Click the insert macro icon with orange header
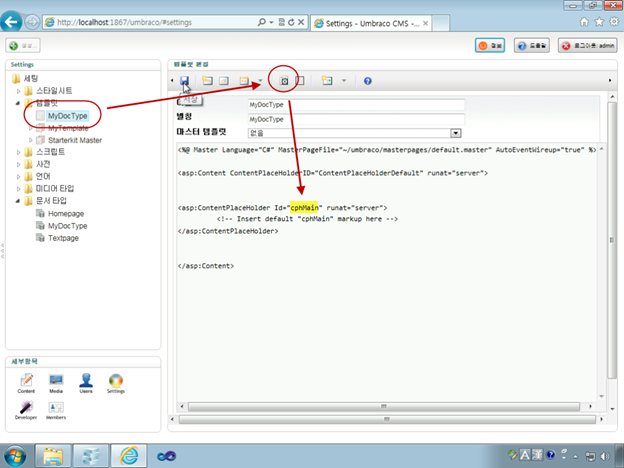The height and width of the screenshot is (468, 624). [x=244, y=81]
